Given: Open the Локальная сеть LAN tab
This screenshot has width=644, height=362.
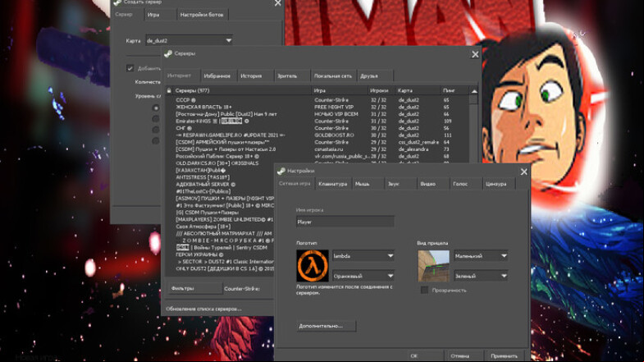Looking at the screenshot, I should pyautogui.click(x=333, y=76).
